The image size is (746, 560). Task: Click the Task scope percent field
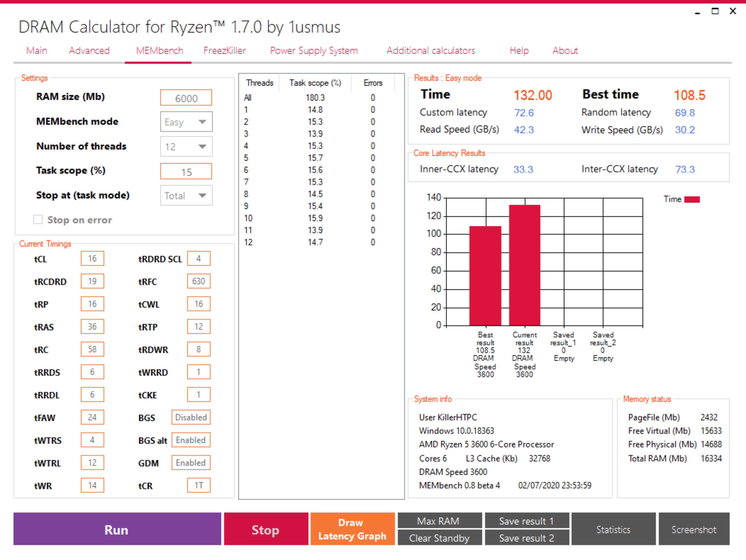point(186,172)
